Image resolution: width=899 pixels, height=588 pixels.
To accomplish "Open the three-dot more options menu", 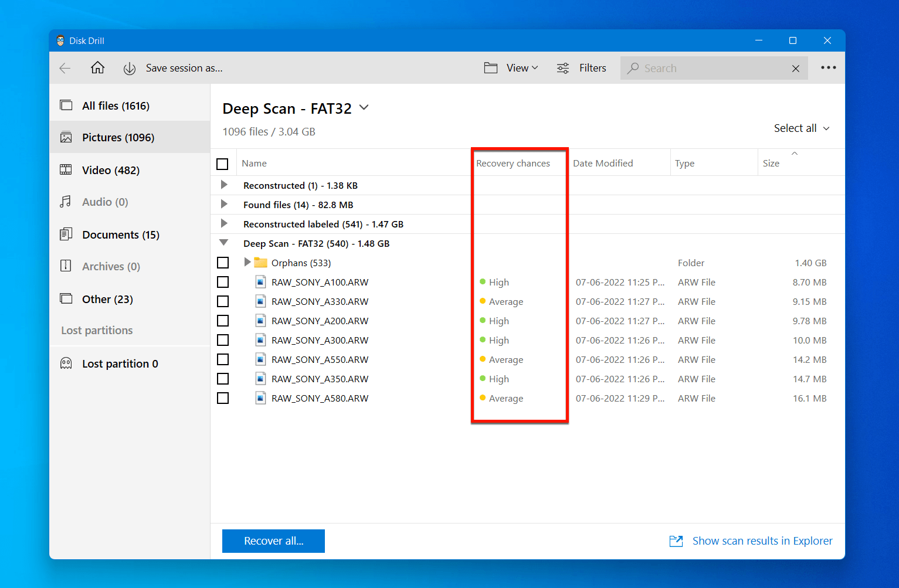I will pos(829,67).
